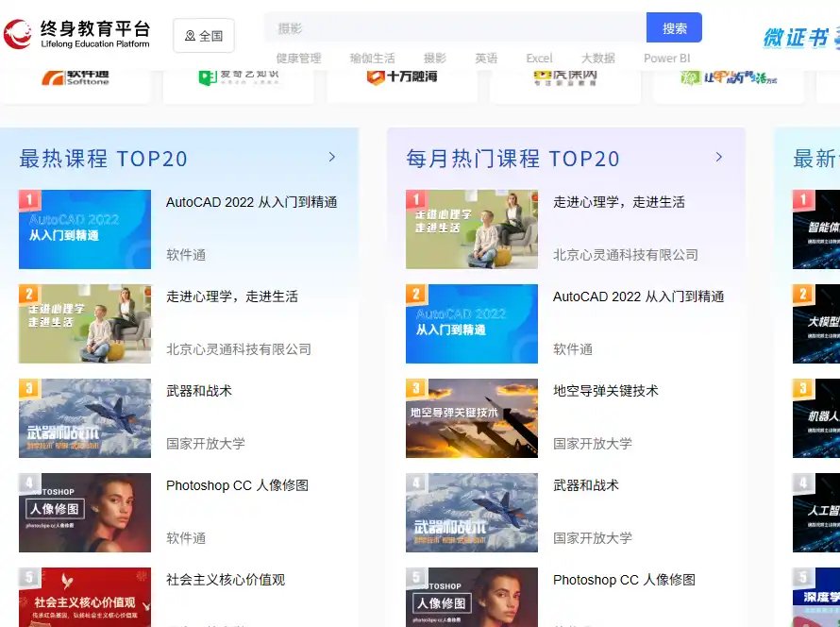
Task: Open 走进心理学 thumbnail in 最热课程 list
Action: tap(85, 324)
